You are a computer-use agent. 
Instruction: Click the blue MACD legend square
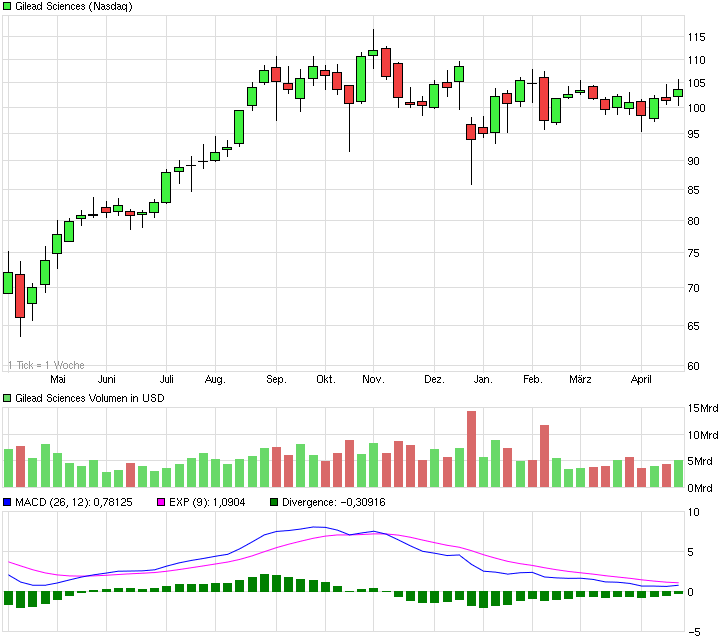click(7, 502)
